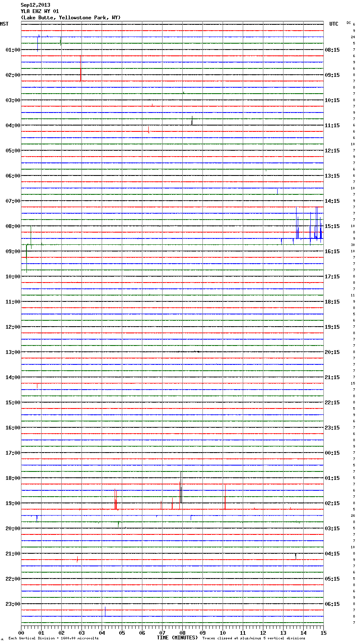Click the 09:15 UTC row label
This screenshot has width=357, height=644.
pyautogui.click(x=332, y=75)
